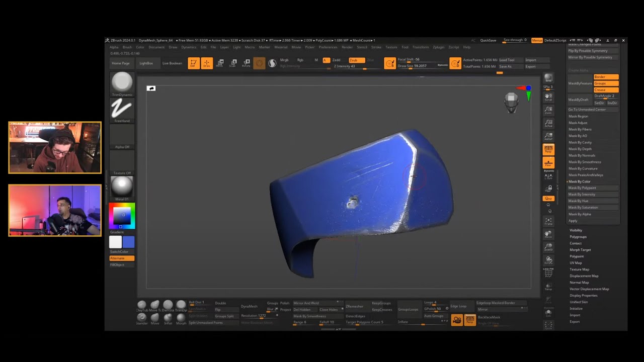Expand the Morph Target subpalette
This screenshot has width=644, height=362.
click(x=580, y=250)
